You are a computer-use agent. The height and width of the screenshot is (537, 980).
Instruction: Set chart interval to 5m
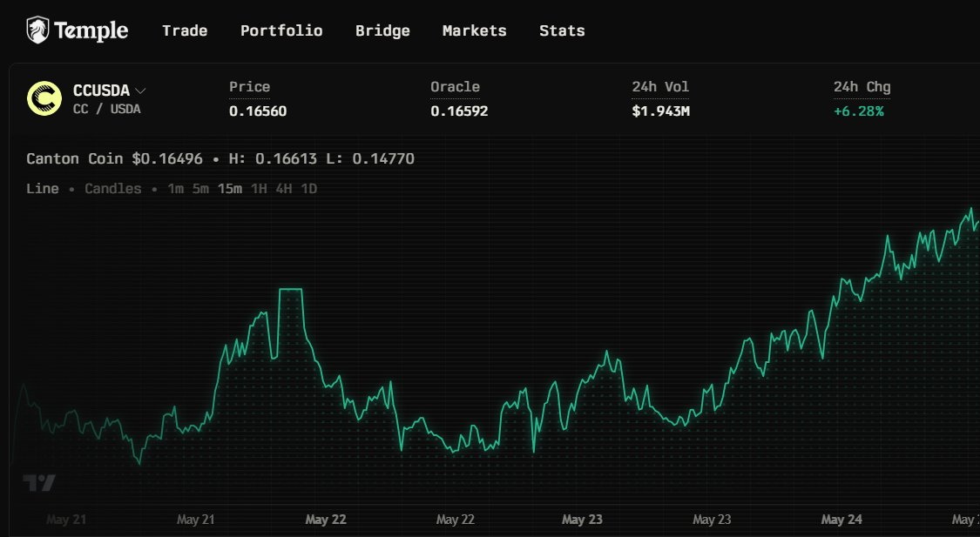coord(200,189)
